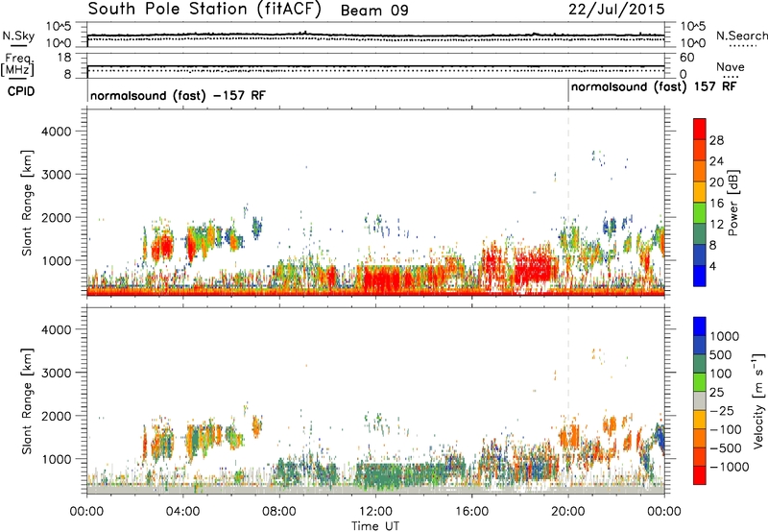Pick the red bottom segment of the velocity colorbar
The image size is (768, 532).
point(700,474)
